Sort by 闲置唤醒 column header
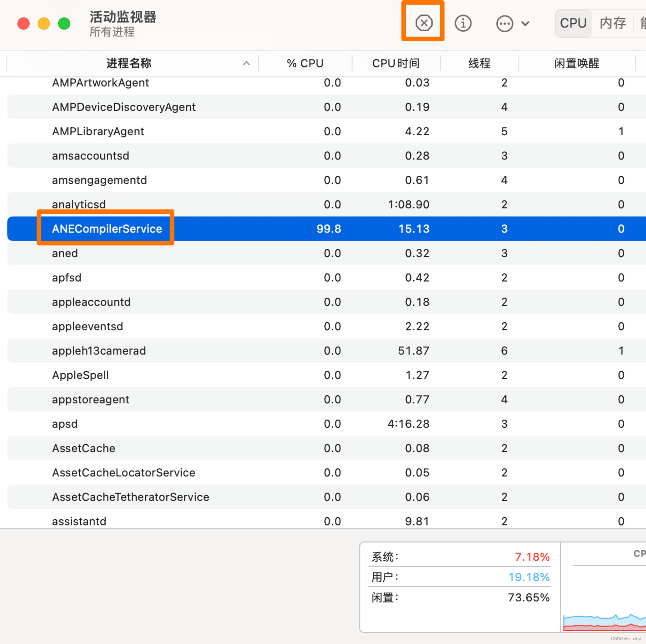This screenshot has width=646, height=644. (x=577, y=63)
